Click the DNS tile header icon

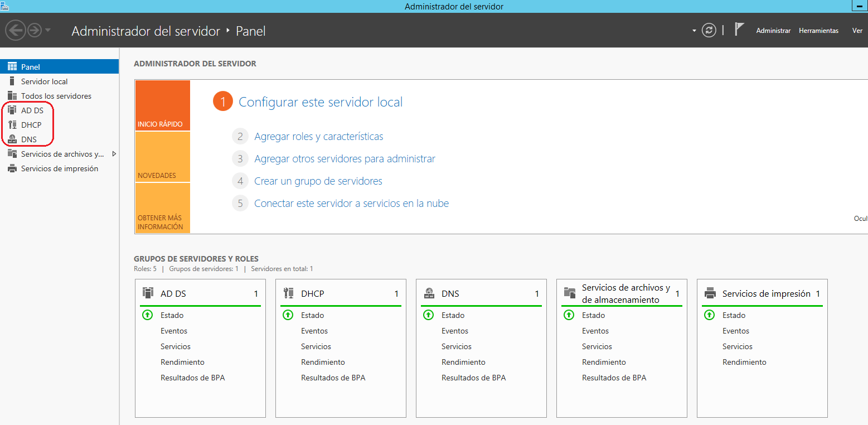pos(429,293)
